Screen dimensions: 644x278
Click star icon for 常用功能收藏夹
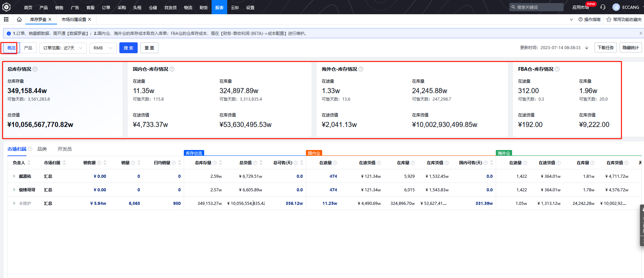[x=609, y=20]
